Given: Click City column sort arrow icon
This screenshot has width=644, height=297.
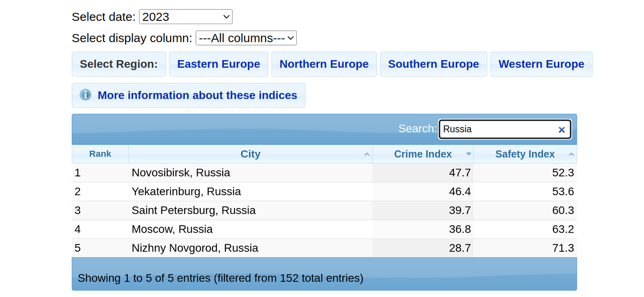Looking at the screenshot, I should 367,154.
